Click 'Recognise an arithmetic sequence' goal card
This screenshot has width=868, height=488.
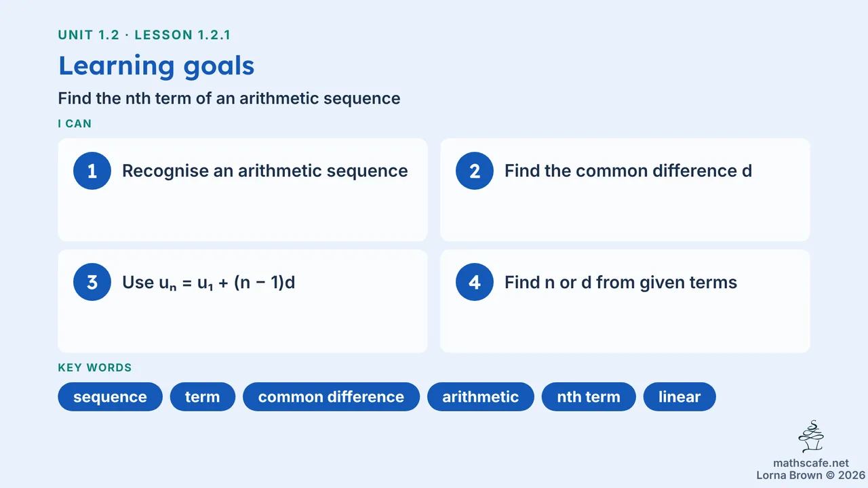243,190
